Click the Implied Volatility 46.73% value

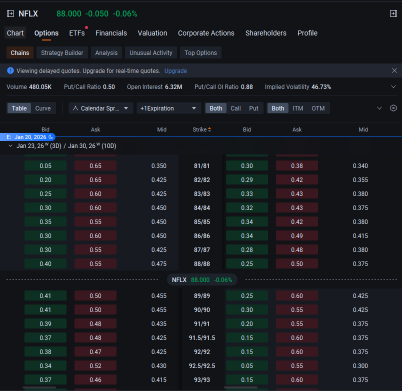pos(321,87)
